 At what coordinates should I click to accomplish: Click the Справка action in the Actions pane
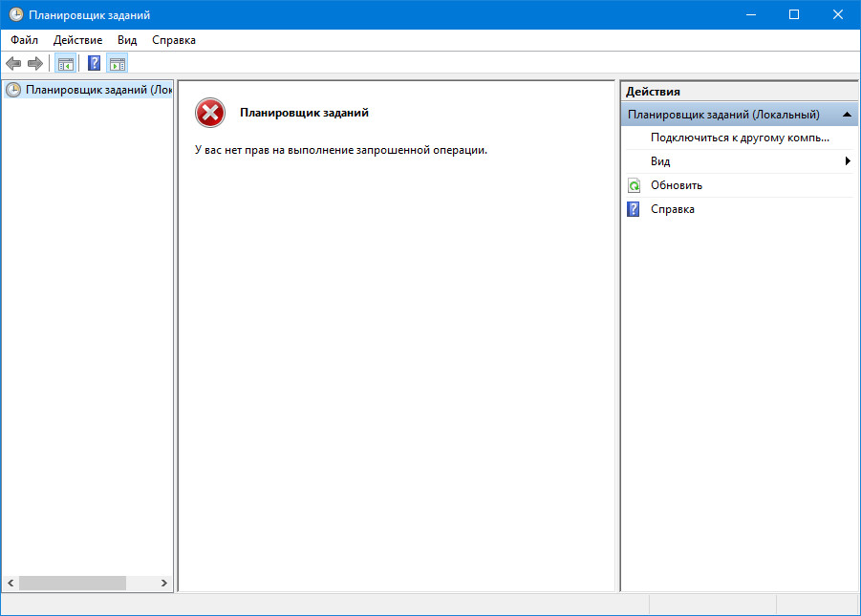[740, 209]
